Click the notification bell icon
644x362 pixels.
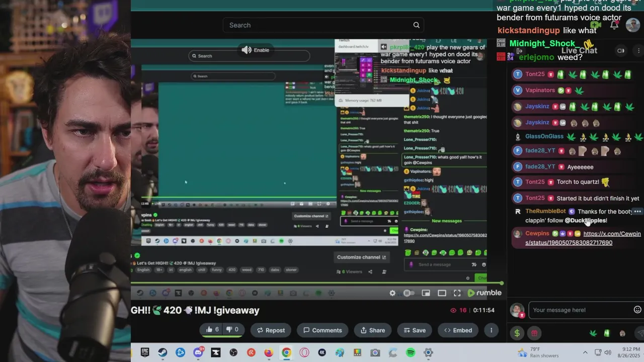point(614,25)
